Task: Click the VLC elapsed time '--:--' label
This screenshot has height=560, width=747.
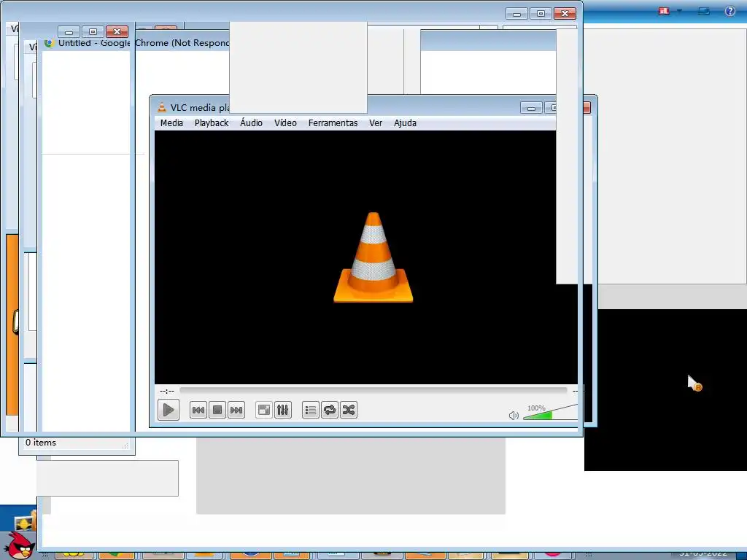Action: click(x=167, y=391)
